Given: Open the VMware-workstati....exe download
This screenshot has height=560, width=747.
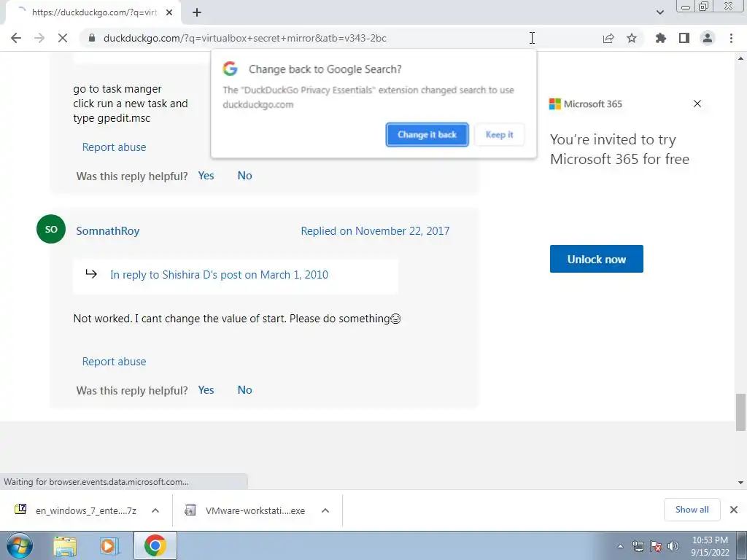Looking at the screenshot, I should click(x=245, y=510).
